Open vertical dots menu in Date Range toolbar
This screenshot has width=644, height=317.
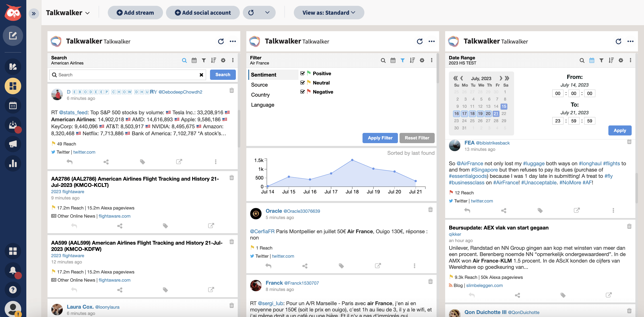(630, 60)
